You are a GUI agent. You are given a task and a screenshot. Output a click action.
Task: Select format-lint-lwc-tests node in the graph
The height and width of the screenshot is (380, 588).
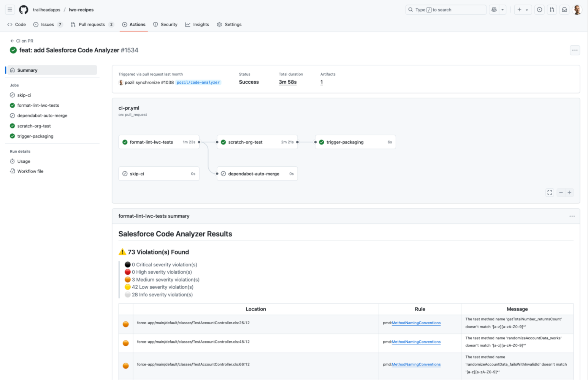(x=159, y=142)
